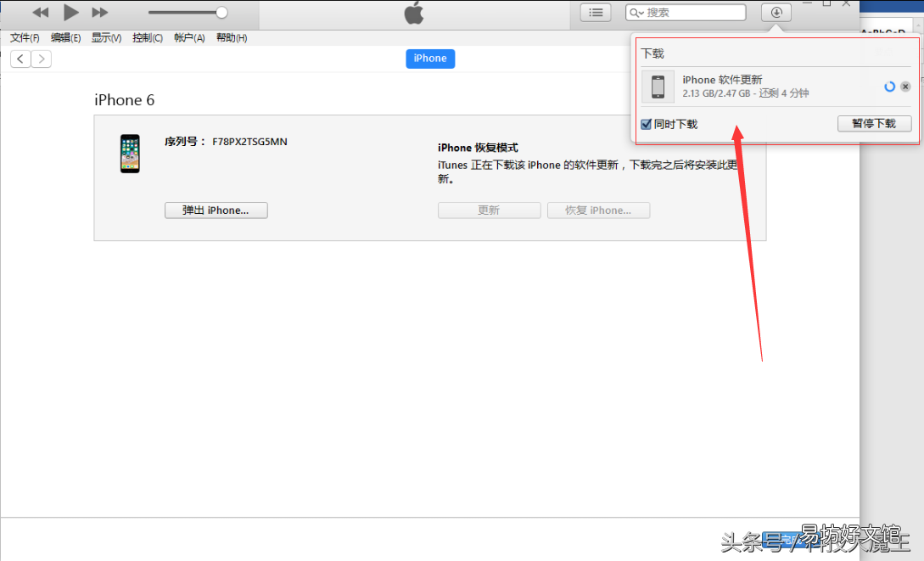
Task: Open the 帐户(A) menu
Action: coord(189,37)
